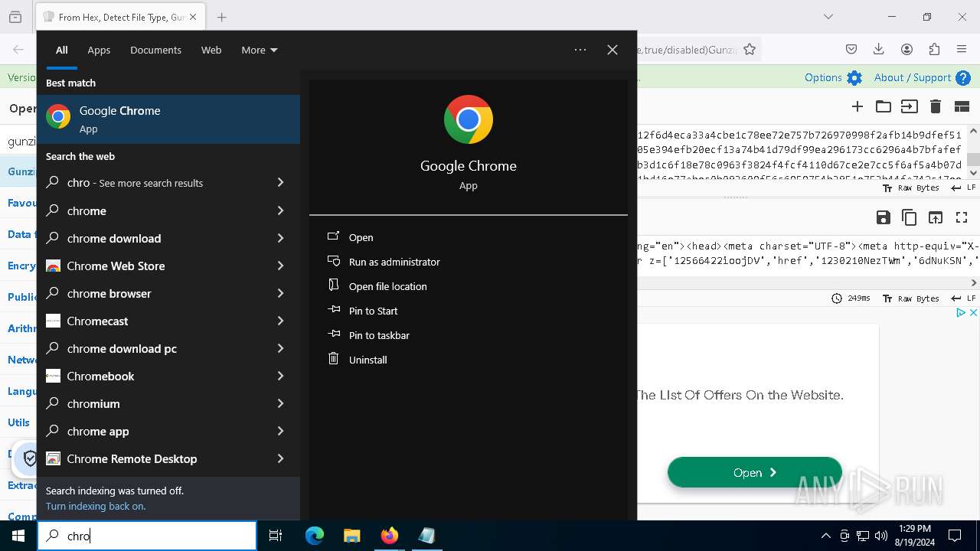Copy raw output to clipboard
This screenshot has height=551, width=980.
coord(909,218)
